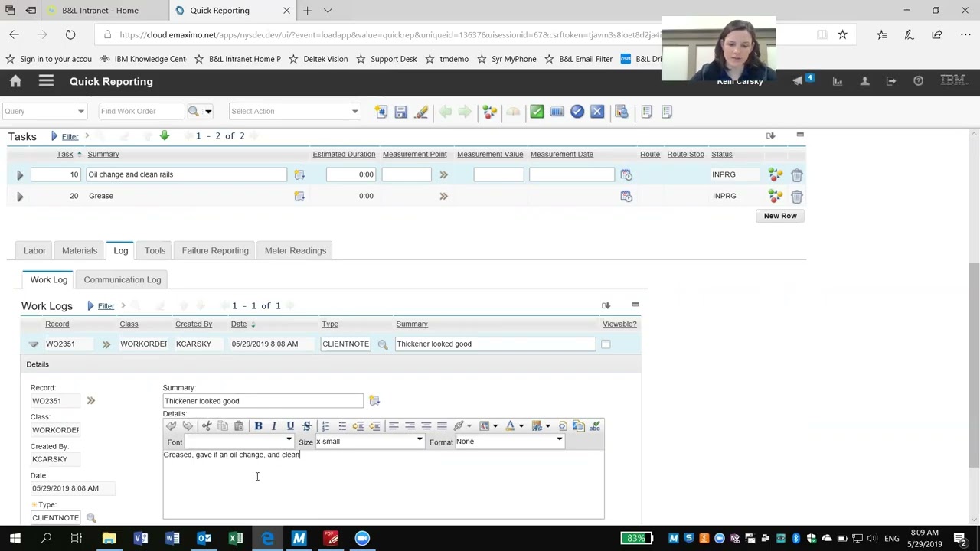Apply strikethrough in the Details editor
980x551 pixels.
307,426
